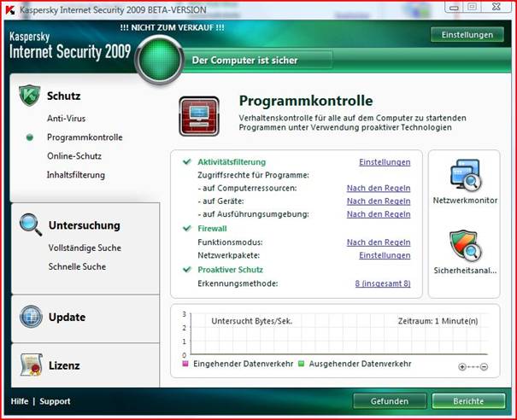This screenshot has width=517, height=420.
Task: Click the Ausgehender Datenverkehr green legend square
Action: point(301,364)
